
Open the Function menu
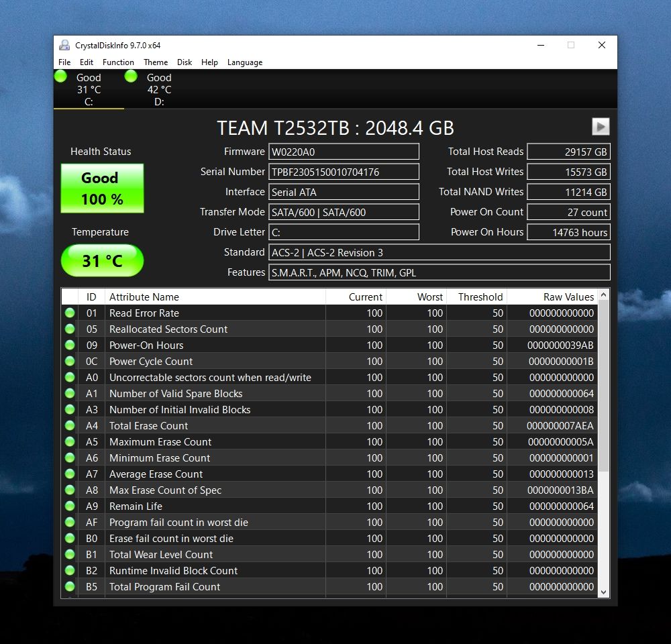point(118,62)
